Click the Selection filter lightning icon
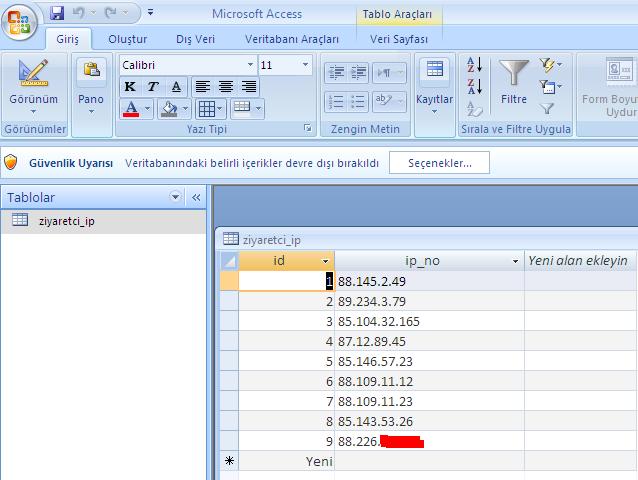This screenshot has height=480, width=638. point(551,65)
